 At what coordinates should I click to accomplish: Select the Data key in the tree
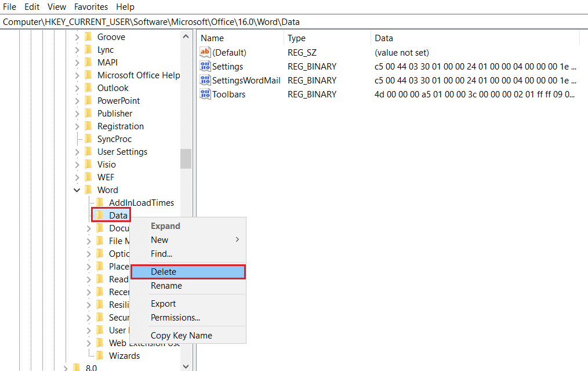click(x=118, y=215)
